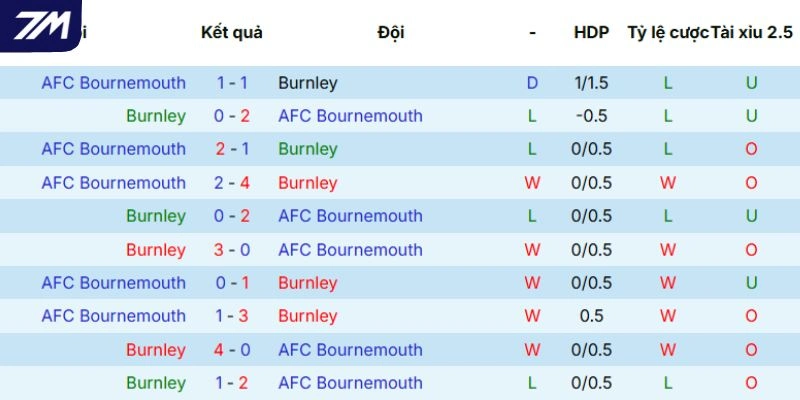
Task: Open the 1 - 3 match score
Action: coord(234,316)
